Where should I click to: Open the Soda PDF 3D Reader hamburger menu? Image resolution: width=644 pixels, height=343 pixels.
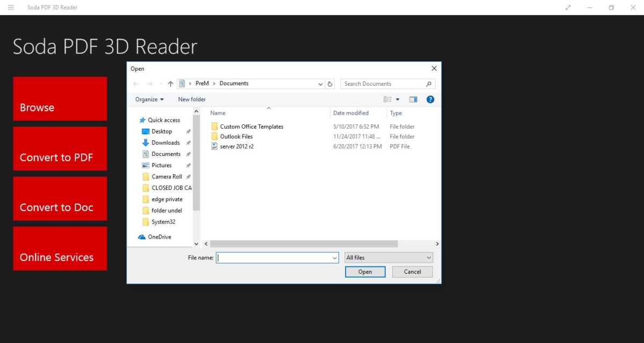11,7
